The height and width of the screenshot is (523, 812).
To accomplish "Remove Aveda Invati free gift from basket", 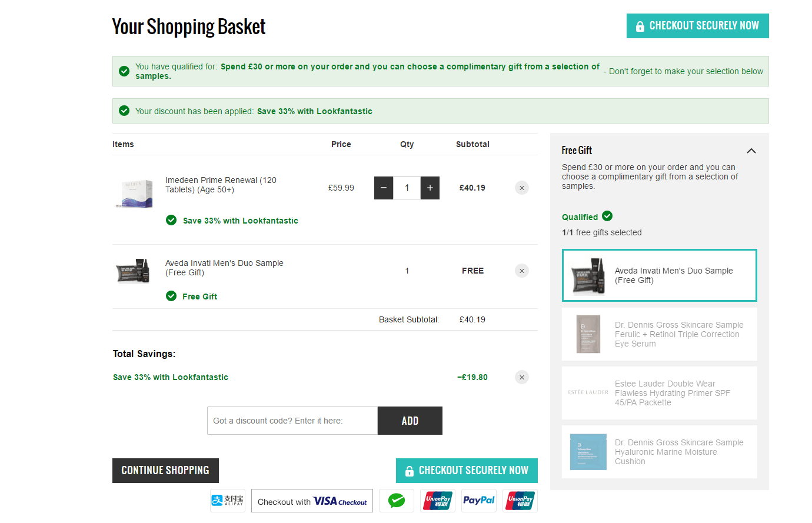I will tap(522, 271).
